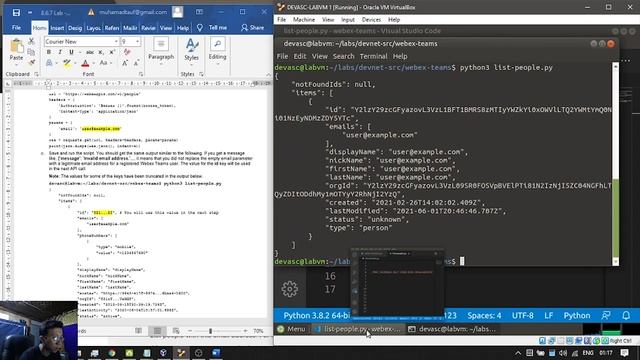The height and width of the screenshot is (360, 640).
Task: Apply yellow text highlight color
Action: point(67,63)
